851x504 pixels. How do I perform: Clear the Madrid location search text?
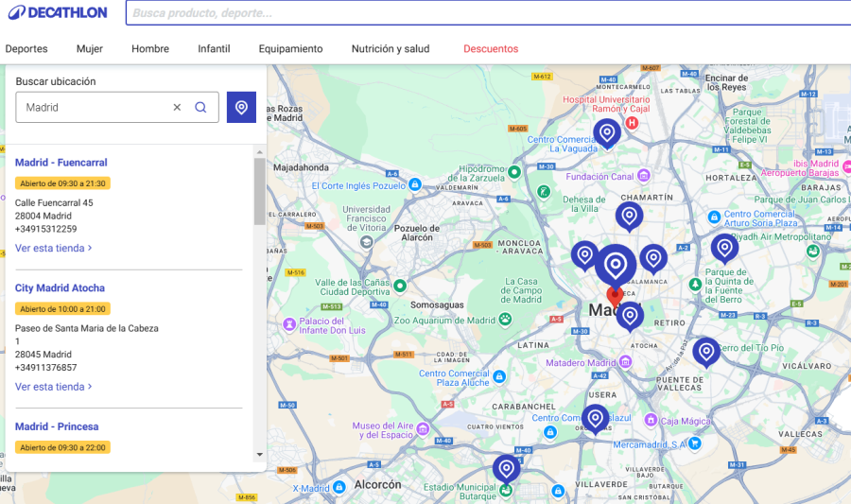[x=177, y=108]
